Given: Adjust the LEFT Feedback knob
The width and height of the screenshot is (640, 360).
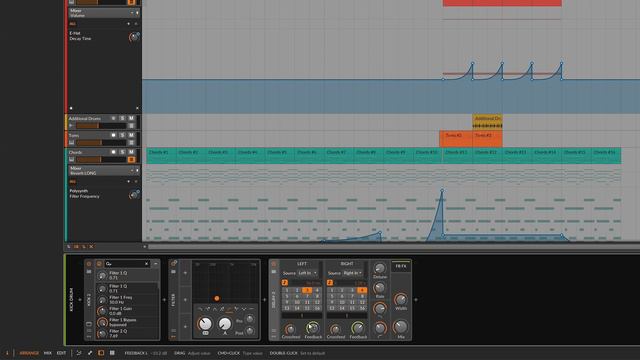Looking at the screenshot, I should point(313,328).
